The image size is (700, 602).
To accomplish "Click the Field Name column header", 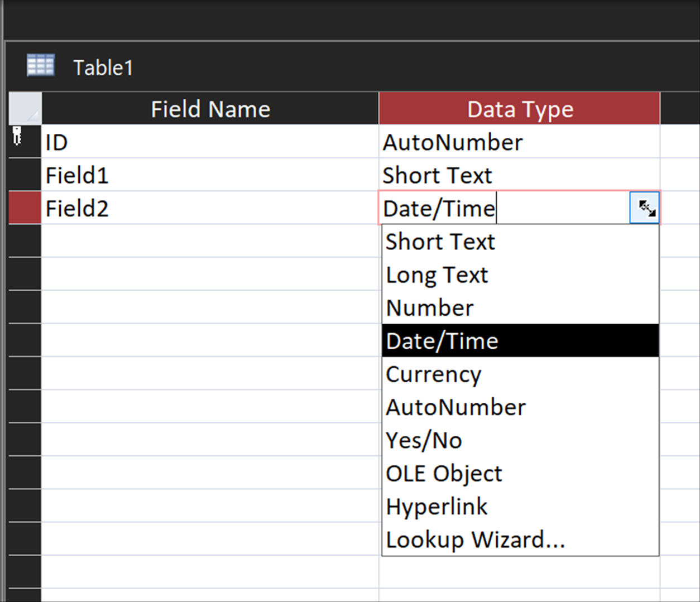I will pos(210,109).
